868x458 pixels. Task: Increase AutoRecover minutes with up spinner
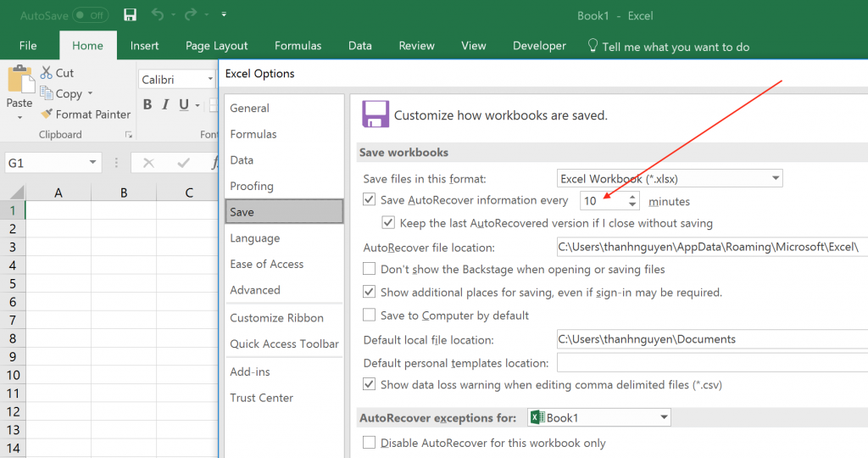(x=632, y=197)
